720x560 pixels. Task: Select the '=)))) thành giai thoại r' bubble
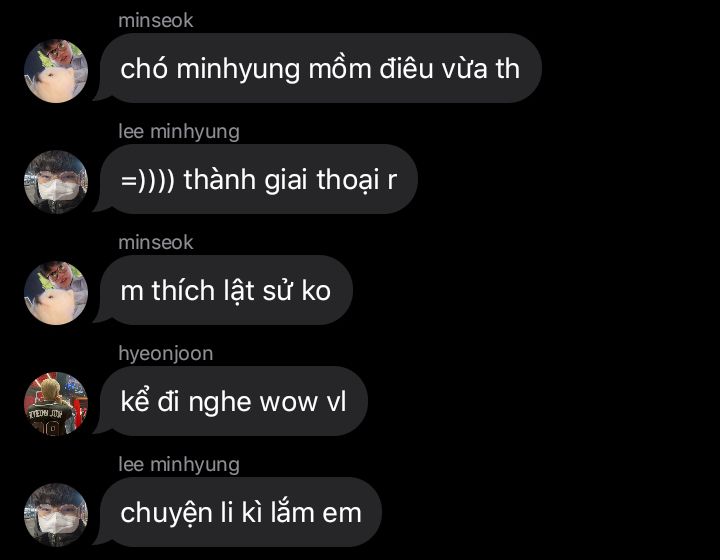[x=258, y=179]
